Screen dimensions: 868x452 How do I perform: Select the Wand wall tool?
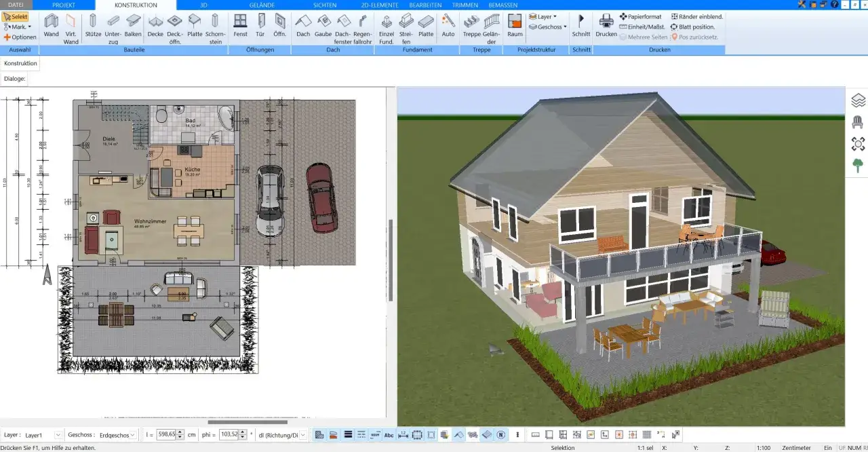(x=51, y=26)
